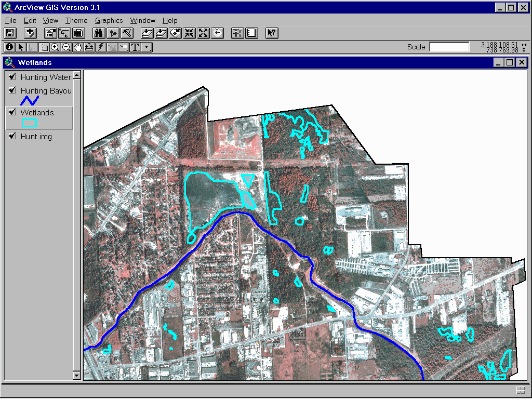Toggle visibility of the Wetlands theme
The height and width of the screenshot is (399, 532).
pos(12,112)
